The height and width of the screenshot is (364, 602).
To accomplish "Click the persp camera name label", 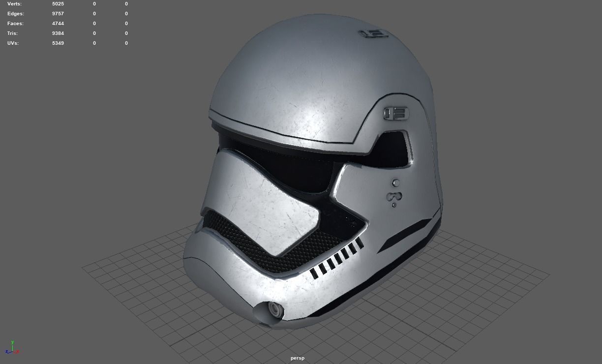I will (x=298, y=358).
